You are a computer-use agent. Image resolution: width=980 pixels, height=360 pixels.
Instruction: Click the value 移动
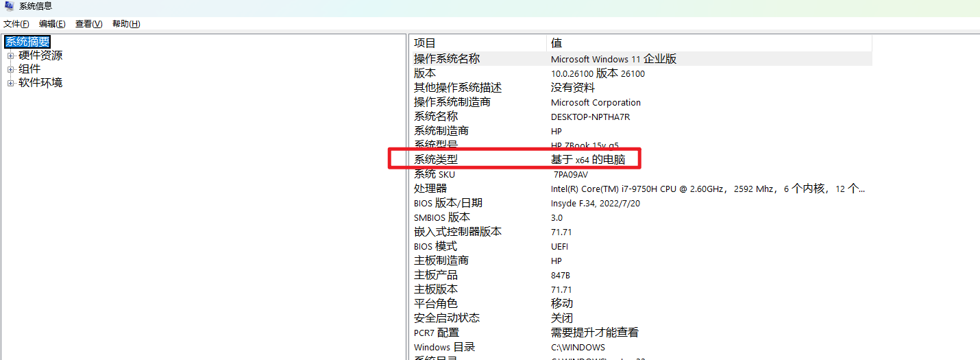click(x=562, y=304)
